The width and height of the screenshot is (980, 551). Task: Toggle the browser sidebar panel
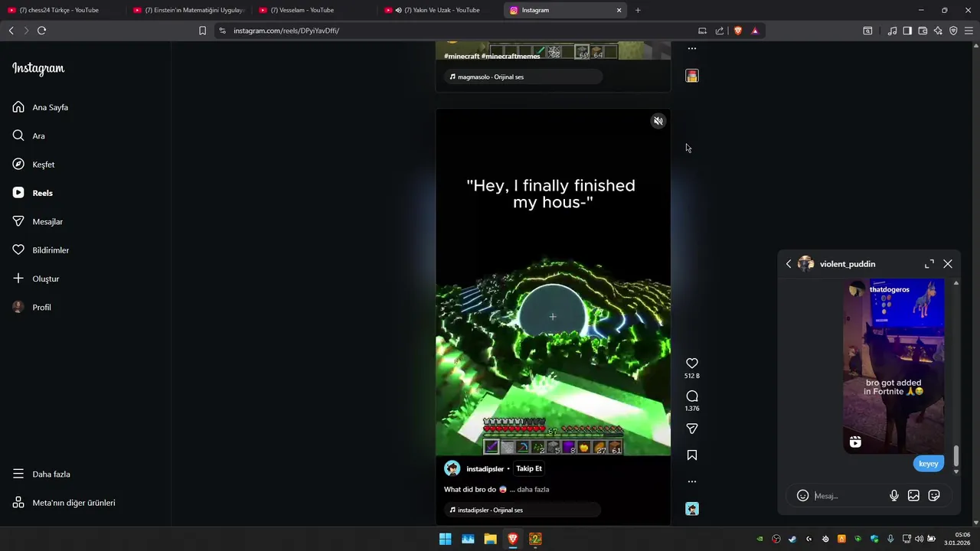[907, 31]
